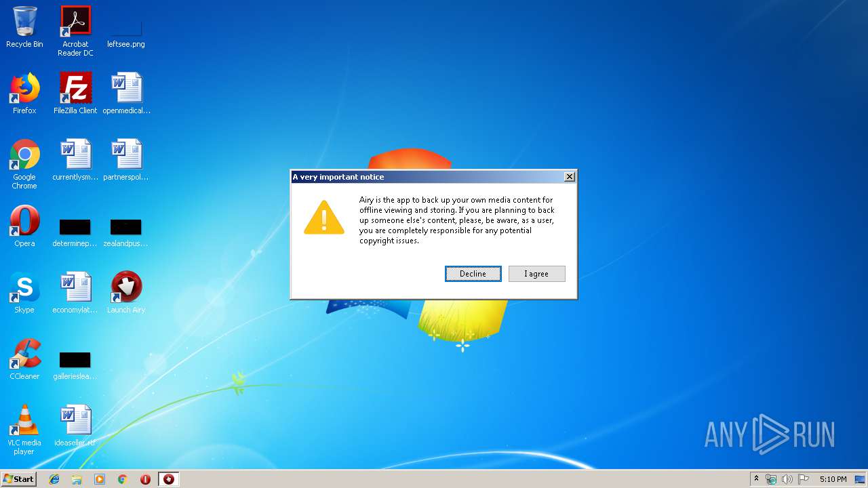Open Windows Media Player taskbar icon
This screenshot has height=488, width=868.
coord(100,479)
